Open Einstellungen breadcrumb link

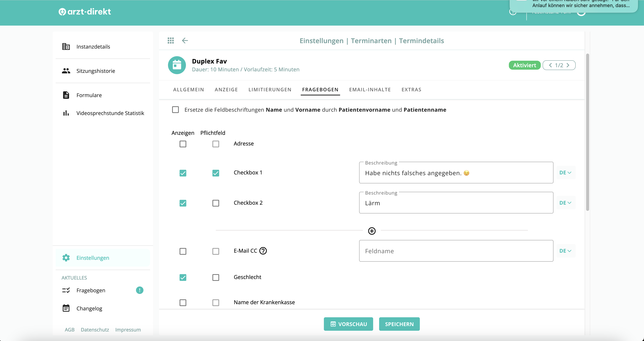click(321, 41)
